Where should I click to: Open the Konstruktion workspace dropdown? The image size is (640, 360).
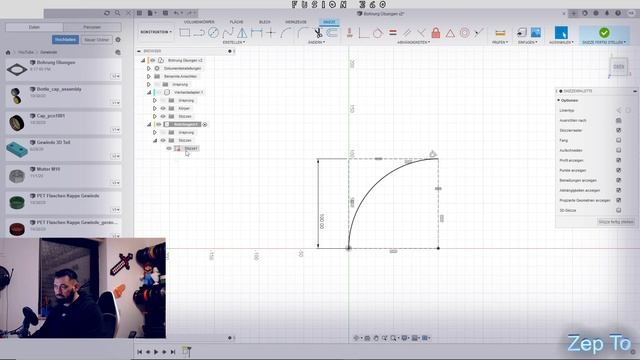tap(156, 32)
